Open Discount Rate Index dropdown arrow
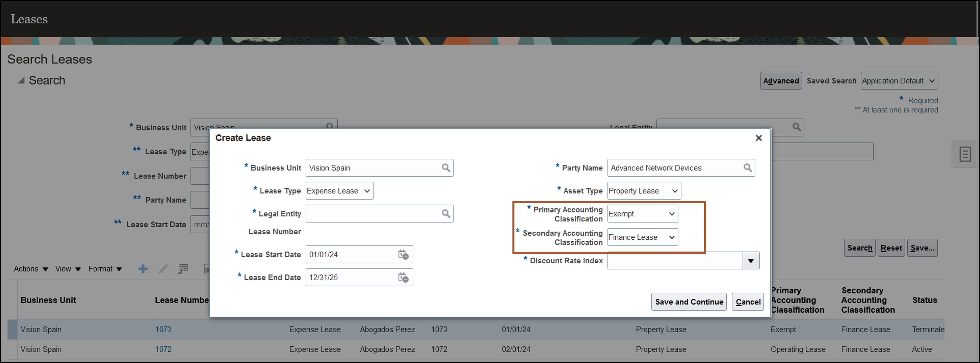The image size is (980, 363). tap(751, 261)
